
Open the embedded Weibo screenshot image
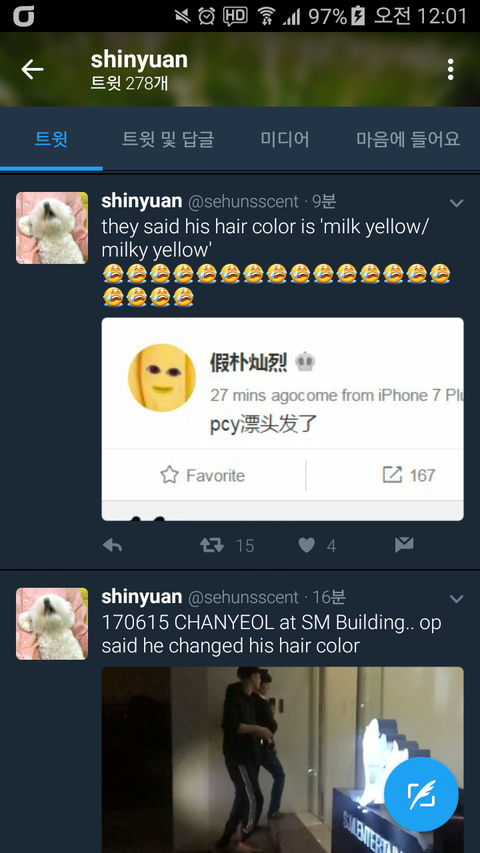[282, 419]
